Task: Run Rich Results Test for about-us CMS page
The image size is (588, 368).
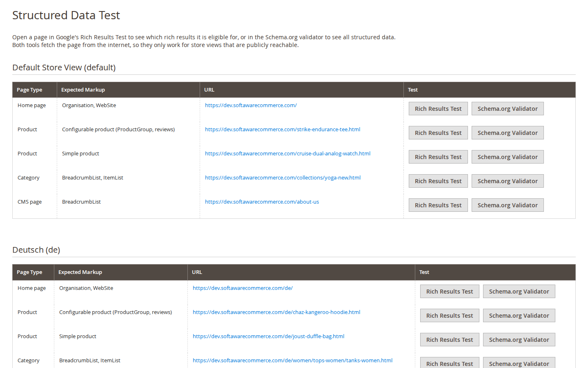Action: (x=438, y=205)
